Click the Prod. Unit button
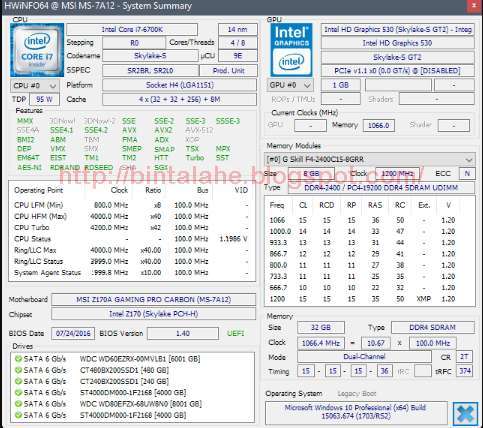The image size is (483, 428). point(228,71)
